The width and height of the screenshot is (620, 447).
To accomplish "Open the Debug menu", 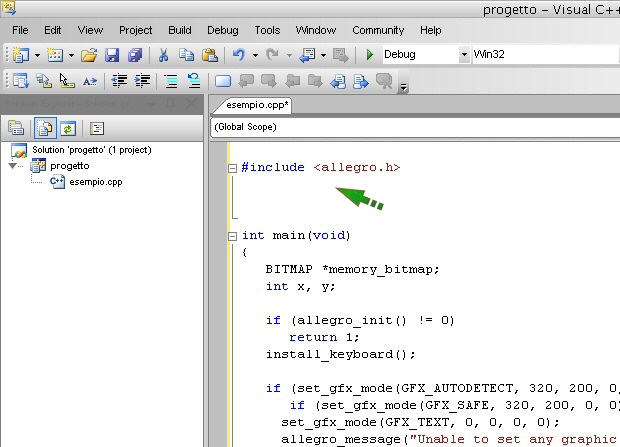I will 223,30.
